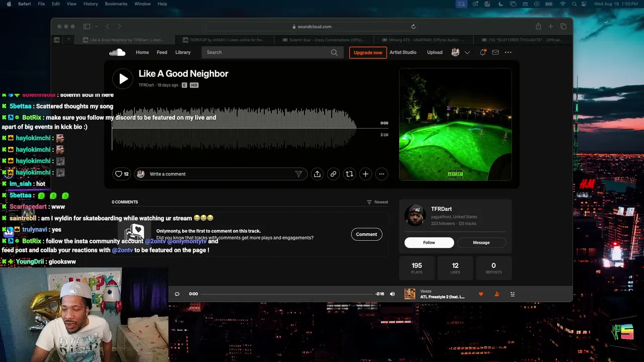Viewport: 644px width, 362px height.
Task: Open the SoundCloud Feed page
Action: (x=162, y=52)
